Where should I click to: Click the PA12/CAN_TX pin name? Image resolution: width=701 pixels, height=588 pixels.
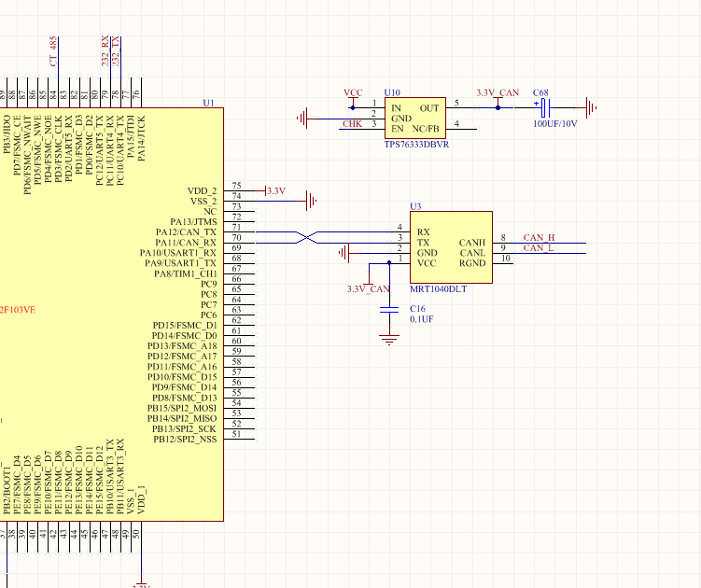pyautogui.click(x=186, y=232)
